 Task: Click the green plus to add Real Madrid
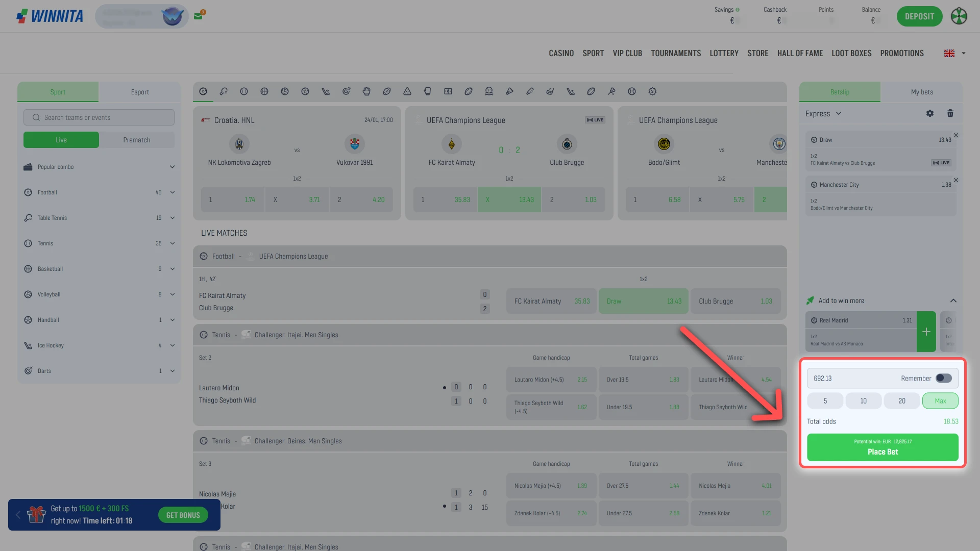(926, 332)
